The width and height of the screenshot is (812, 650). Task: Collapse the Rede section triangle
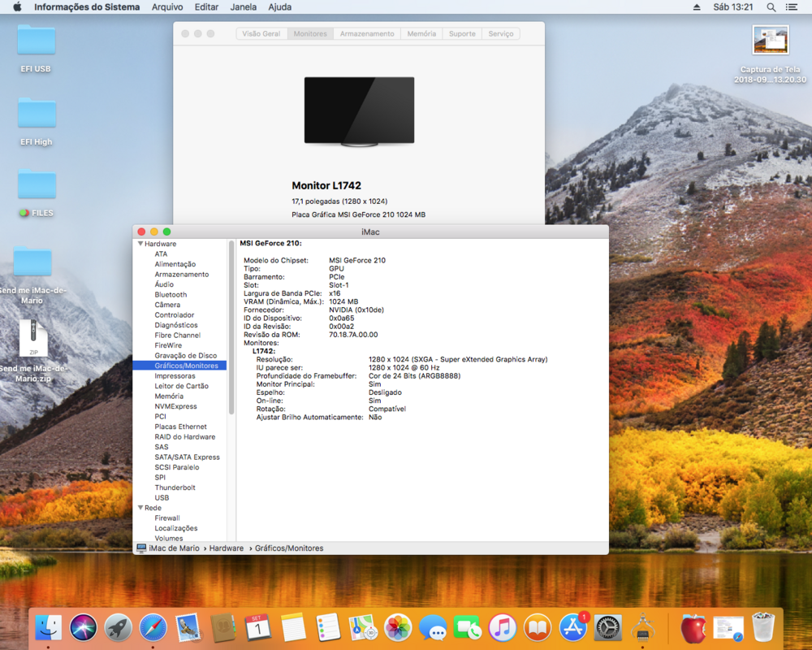coord(140,508)
